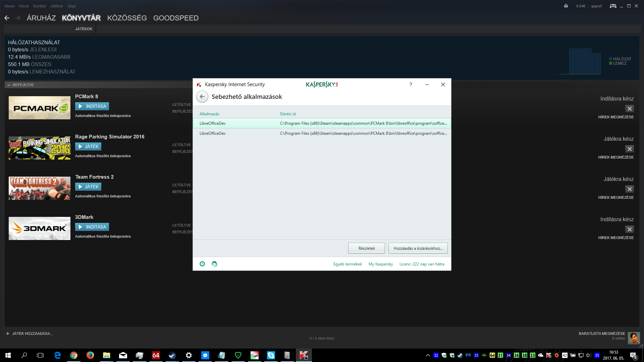
Task: Click PCMark 8 game thumbnail
Action: tap(40, 108)
